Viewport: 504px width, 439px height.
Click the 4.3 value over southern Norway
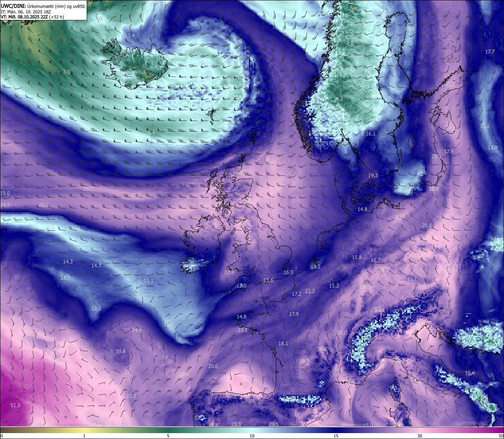click(x=339, y=99)
